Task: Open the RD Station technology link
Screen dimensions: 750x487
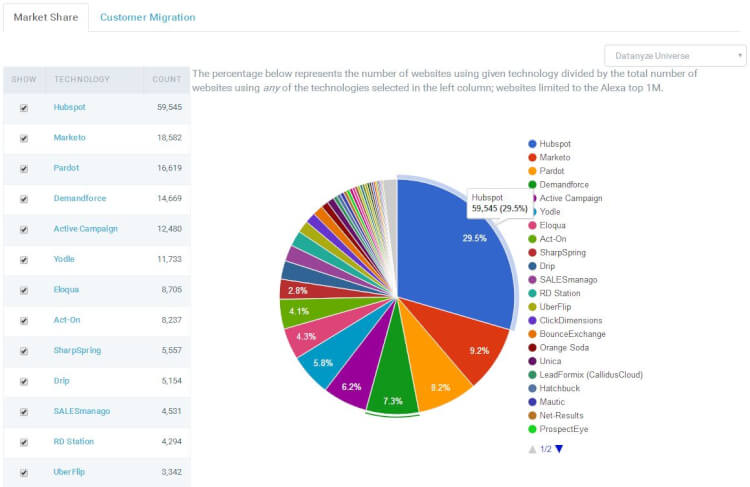Action: point(73,441)
